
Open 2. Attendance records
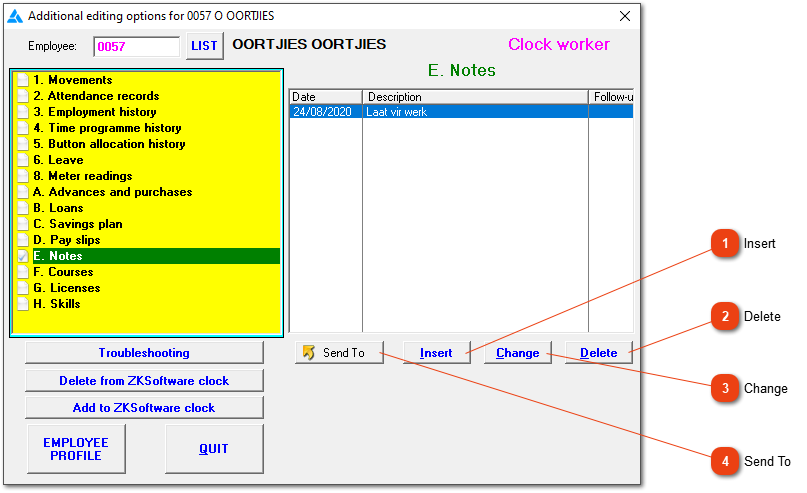[x=96, y=96]
